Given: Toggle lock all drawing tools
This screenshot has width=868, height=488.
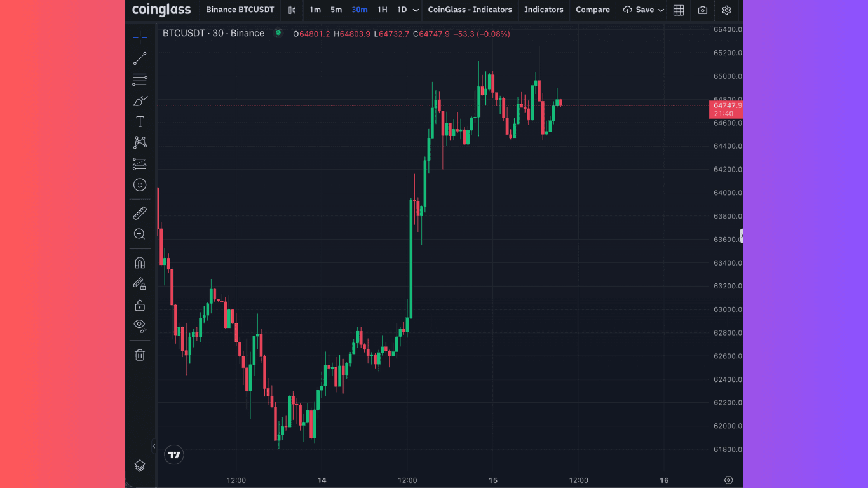Looking at the screenshot, I should point(140,305).
